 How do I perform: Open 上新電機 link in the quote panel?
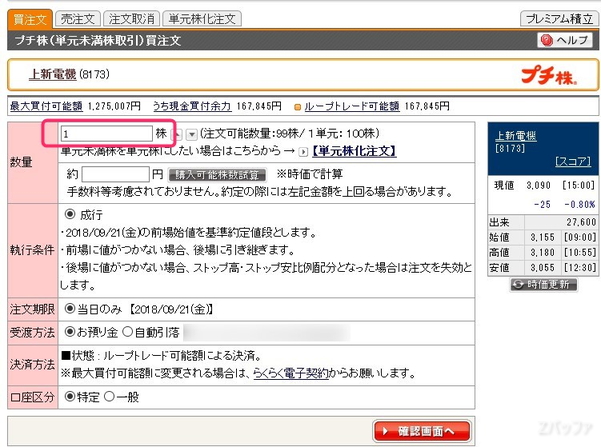[x=516, y=136]
